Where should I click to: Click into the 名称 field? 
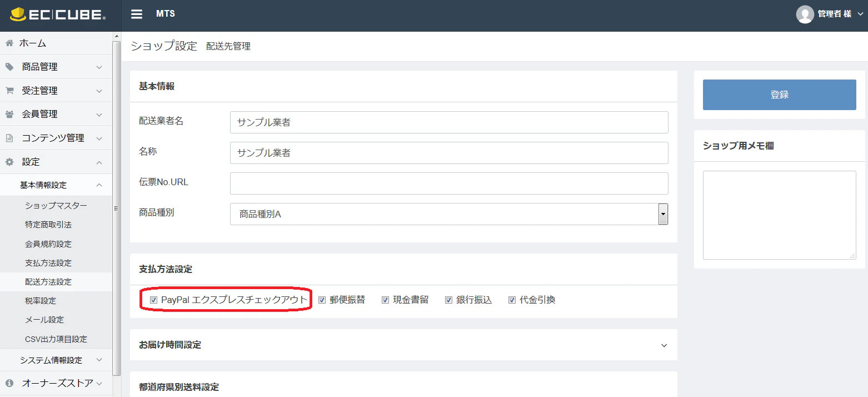pyautogui.click(x=449, y=153)
